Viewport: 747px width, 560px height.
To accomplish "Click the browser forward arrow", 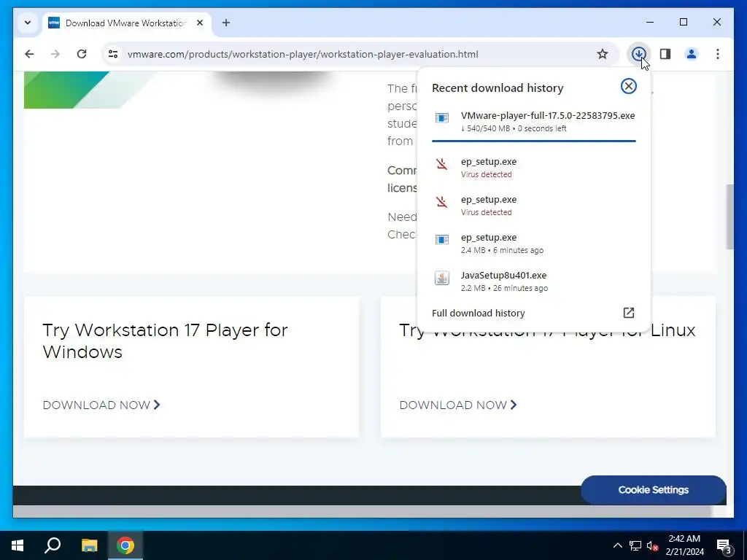I will point(55,54).
